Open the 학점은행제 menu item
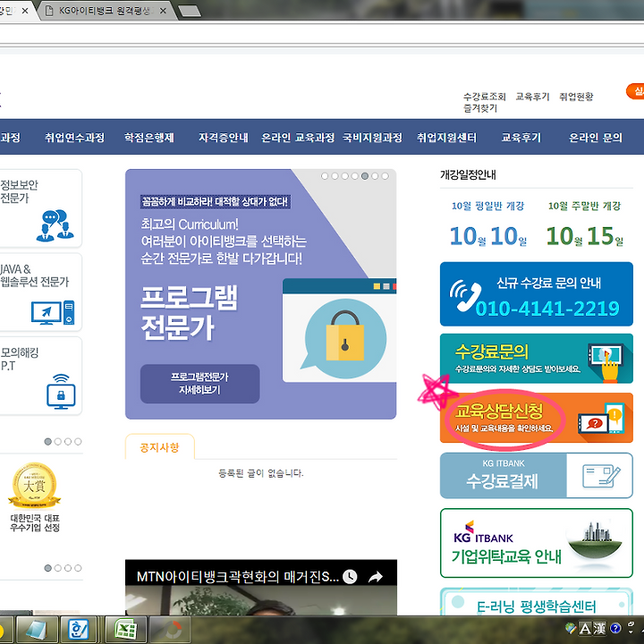Screen dimensions: 644x644 click(x=149, y=137)
